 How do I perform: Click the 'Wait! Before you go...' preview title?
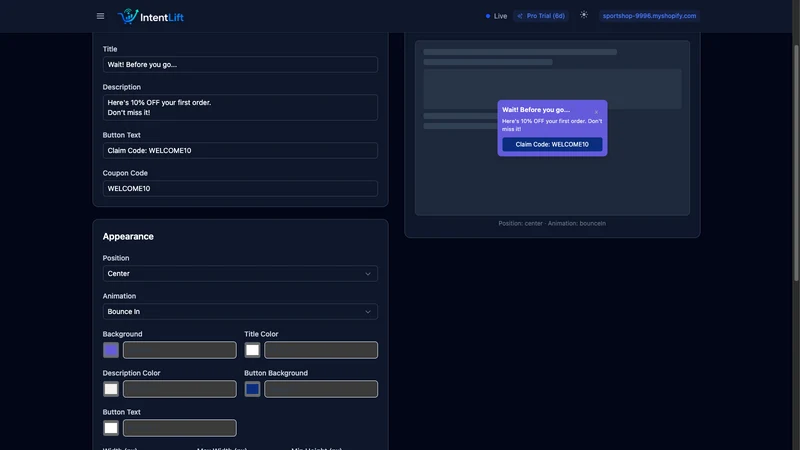coord(536,110)
